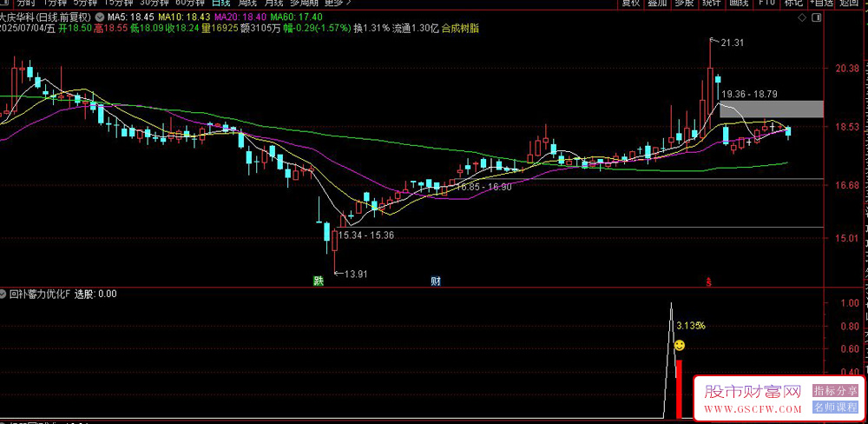Add stock via +自选 button
This screenshot has height=424, width=868.
point(823,3)
